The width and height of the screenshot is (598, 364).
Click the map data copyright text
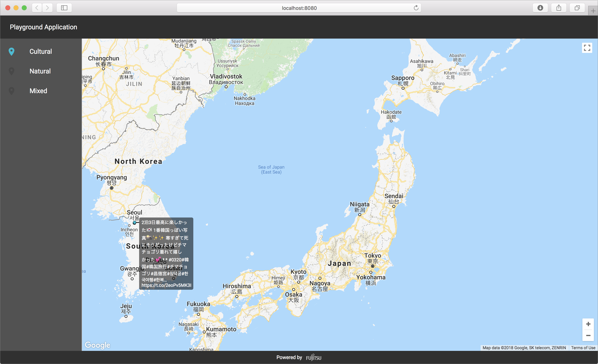(x=524, y=348)
